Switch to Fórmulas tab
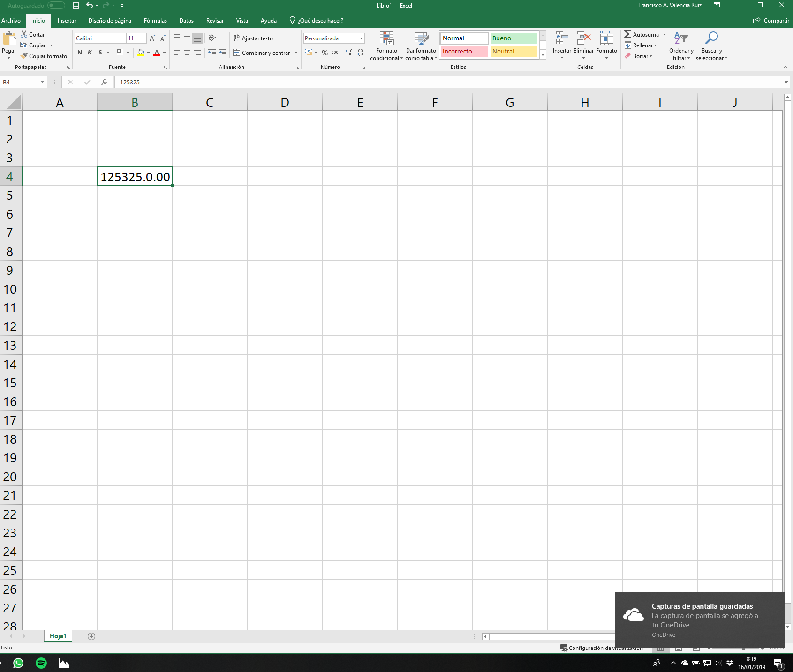 click(x=155, y=21)
